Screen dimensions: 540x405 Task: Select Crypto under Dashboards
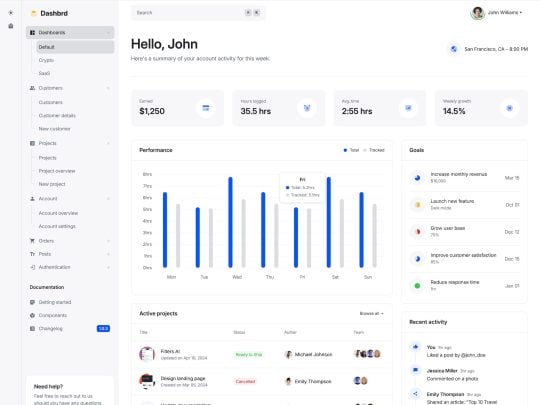[46, 60]
